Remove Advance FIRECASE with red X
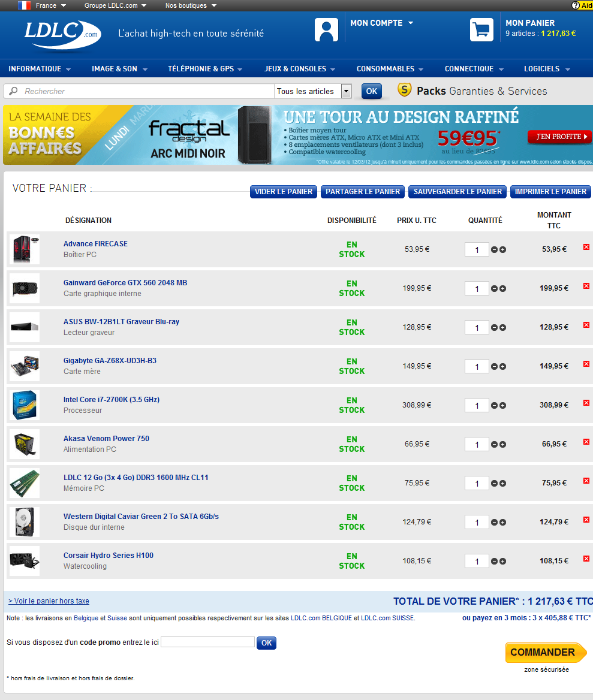The width and height of the screenshot is (593, 700). pos(586,247)
